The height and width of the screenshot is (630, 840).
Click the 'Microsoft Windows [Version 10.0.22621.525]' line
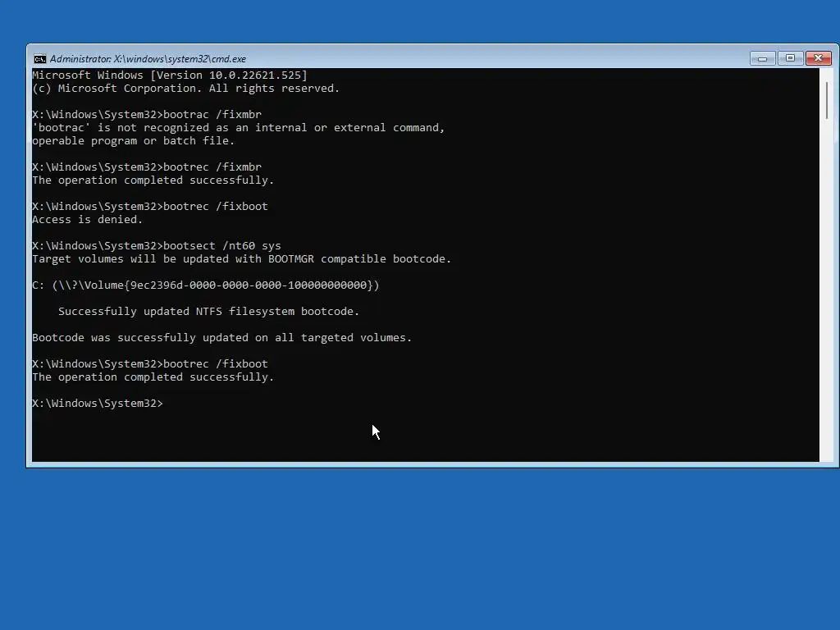click(170, 75)
